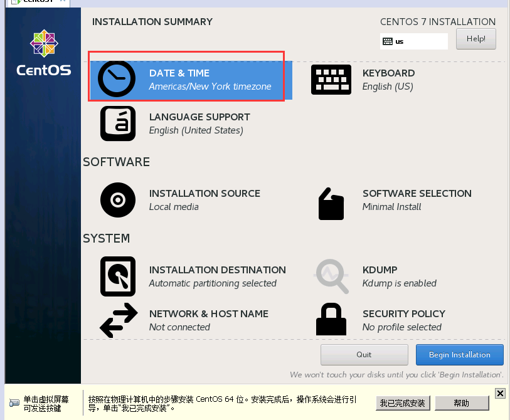Click the CENTOS 7 INSTALLATION title
The image size is (510, 420).
438,22
